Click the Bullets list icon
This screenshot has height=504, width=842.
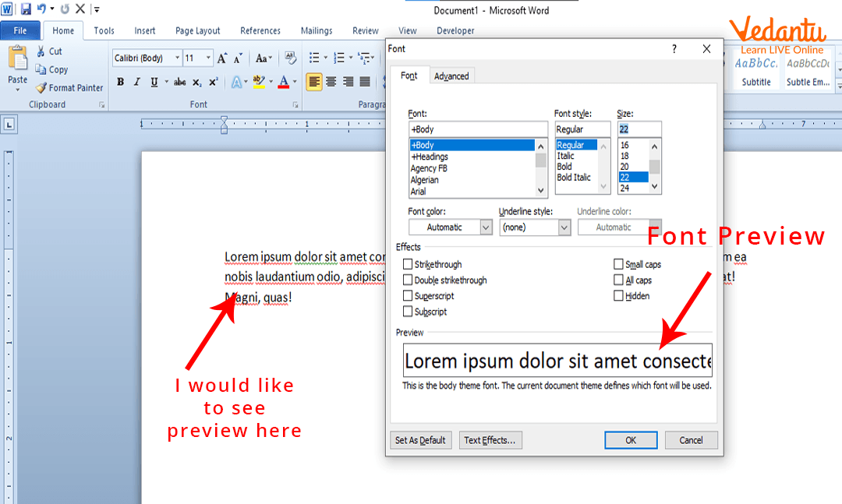click(314, 58)
